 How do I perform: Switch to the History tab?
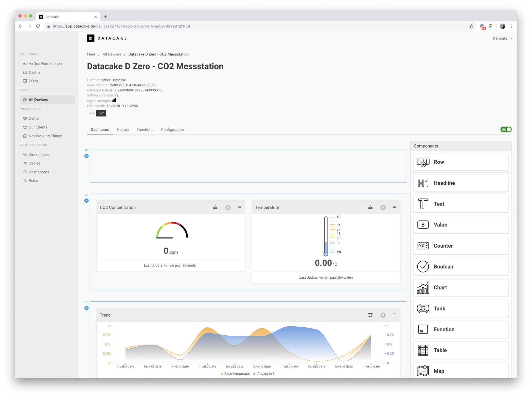tap(123, 129)
